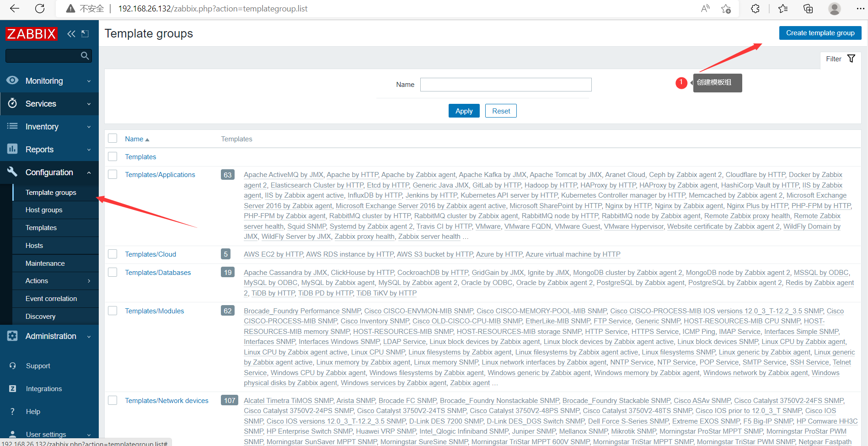Click the Filter funnel icon

(x=851, y=59)
